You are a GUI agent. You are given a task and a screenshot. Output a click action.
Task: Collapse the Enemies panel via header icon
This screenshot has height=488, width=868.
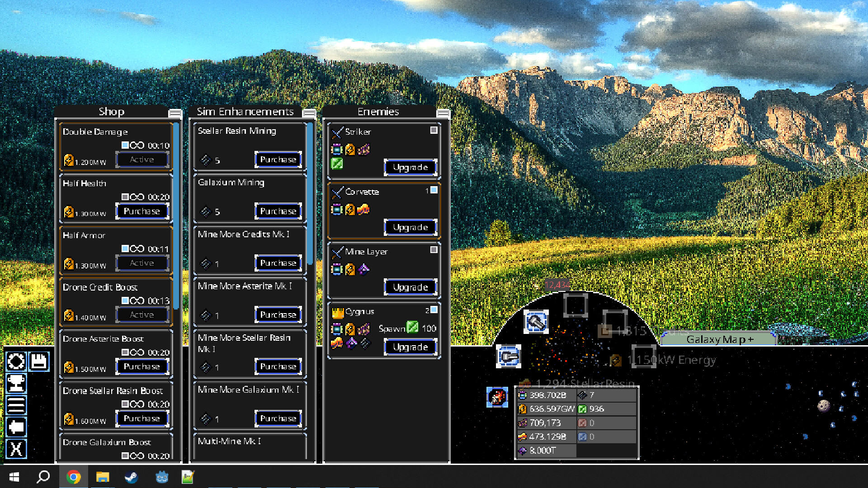443,113
